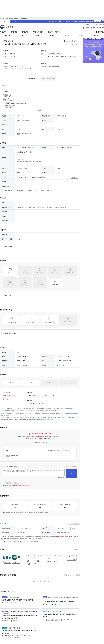Click the 거짓구인광고 신고 button
104x644 pixels.
click(74, 523)
